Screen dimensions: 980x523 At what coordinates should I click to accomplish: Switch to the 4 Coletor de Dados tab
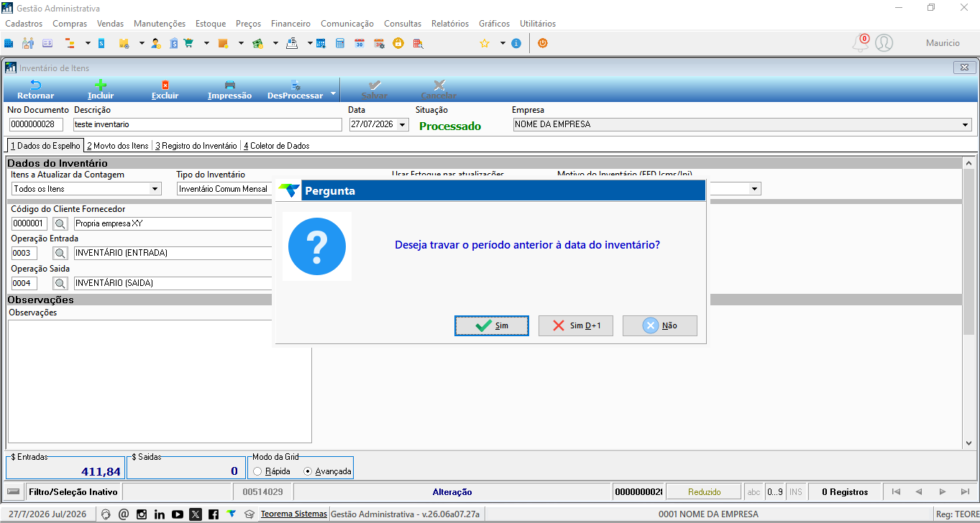point(277,146)
